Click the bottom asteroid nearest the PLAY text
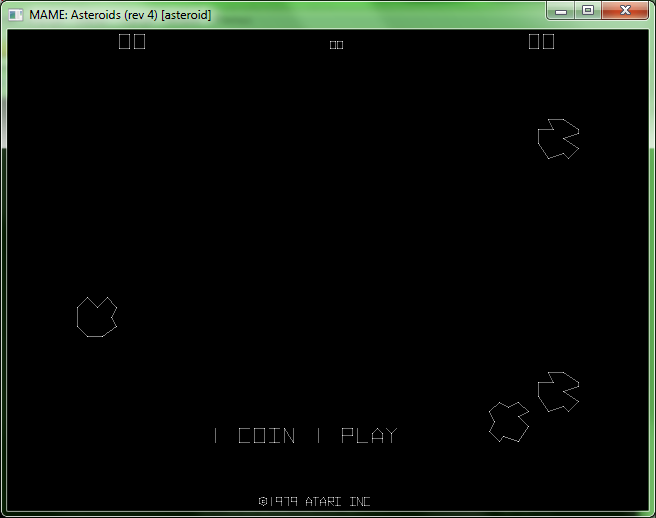 click(509, 422)
